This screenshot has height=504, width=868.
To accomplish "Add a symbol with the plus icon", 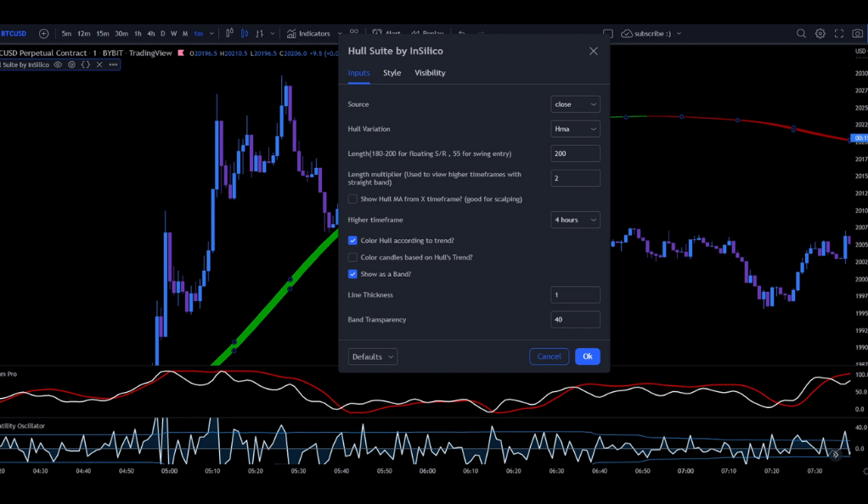I will (x=43, y=34).
